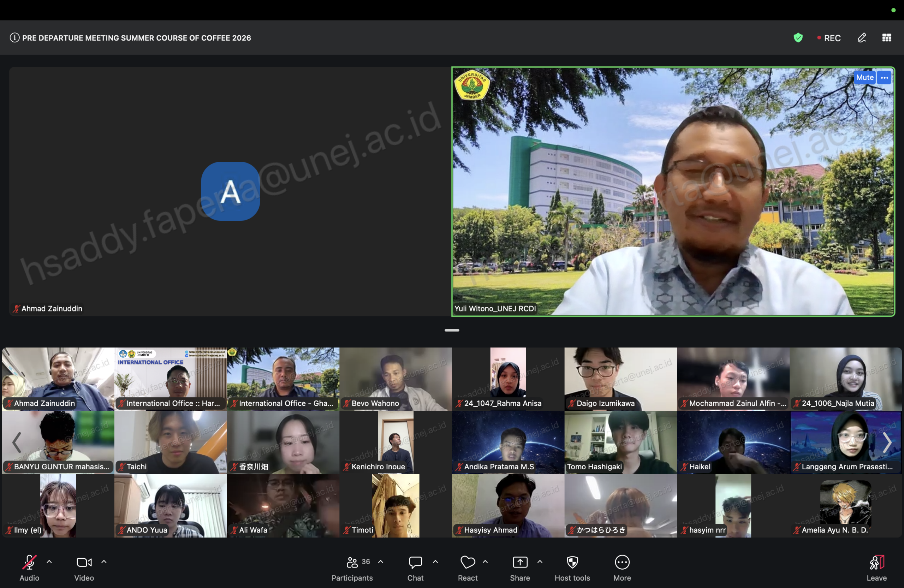Open the annotate pencil icon
Screen dimensions: 904x588
pos(862,37)
